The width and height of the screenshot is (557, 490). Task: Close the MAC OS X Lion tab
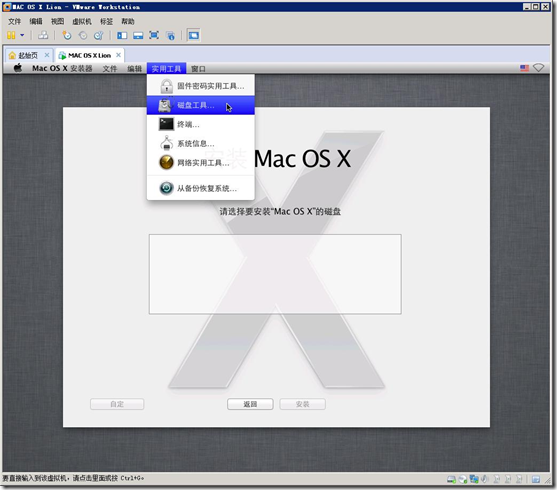click(119, 55)
